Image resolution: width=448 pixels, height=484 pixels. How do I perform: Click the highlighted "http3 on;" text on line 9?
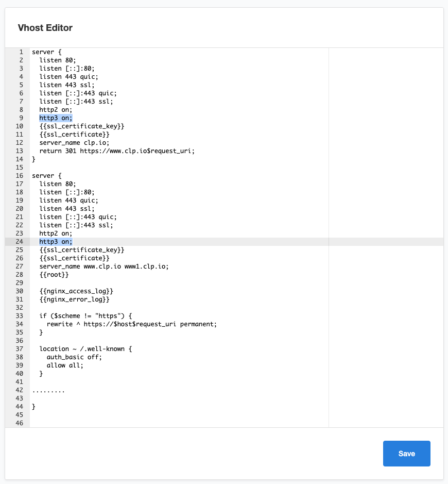coord(56,118)
